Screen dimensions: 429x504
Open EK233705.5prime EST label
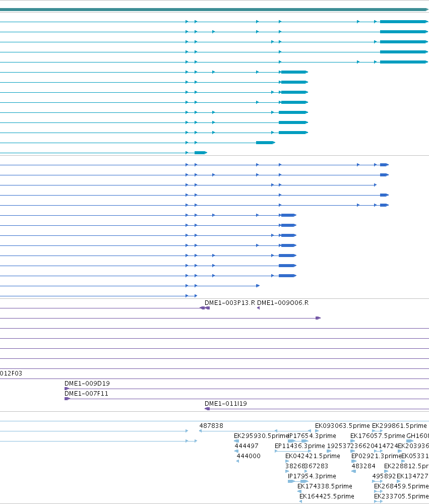click(x=401, y=496)
